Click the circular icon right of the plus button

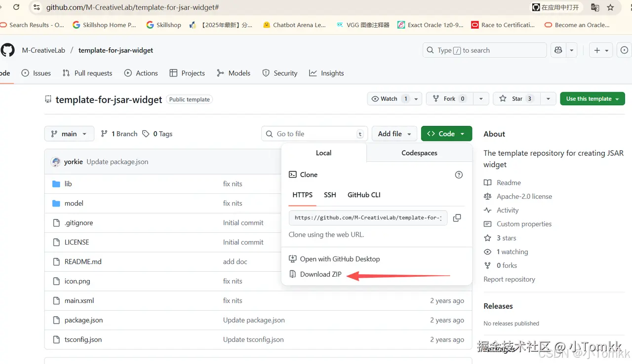(x=625, y=50)
